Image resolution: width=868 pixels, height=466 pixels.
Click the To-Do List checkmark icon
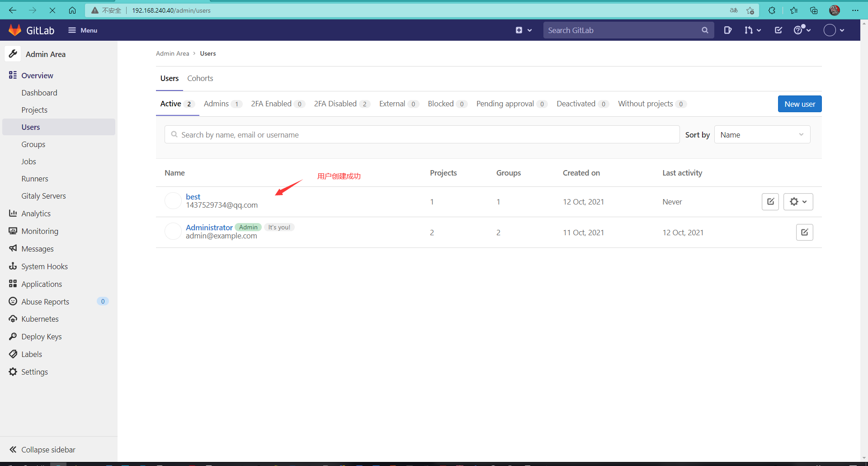[x=778, y=30]
